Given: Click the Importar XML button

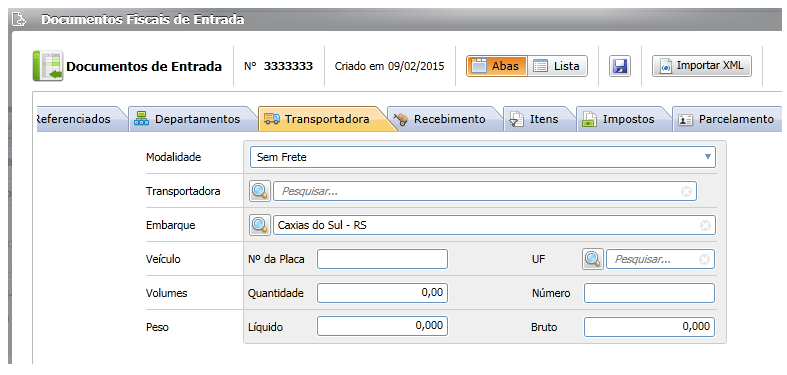Looking at the screenshot, I should [702, 66].
